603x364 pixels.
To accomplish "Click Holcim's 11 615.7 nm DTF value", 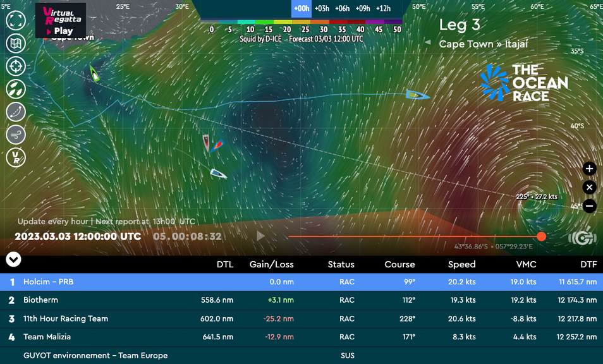I will 578,282.
